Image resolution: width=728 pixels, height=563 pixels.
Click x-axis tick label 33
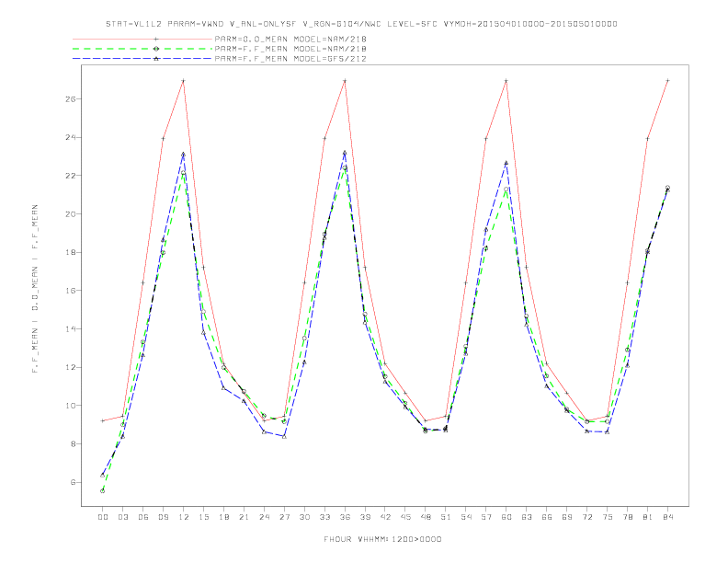(x=324, y=517)
